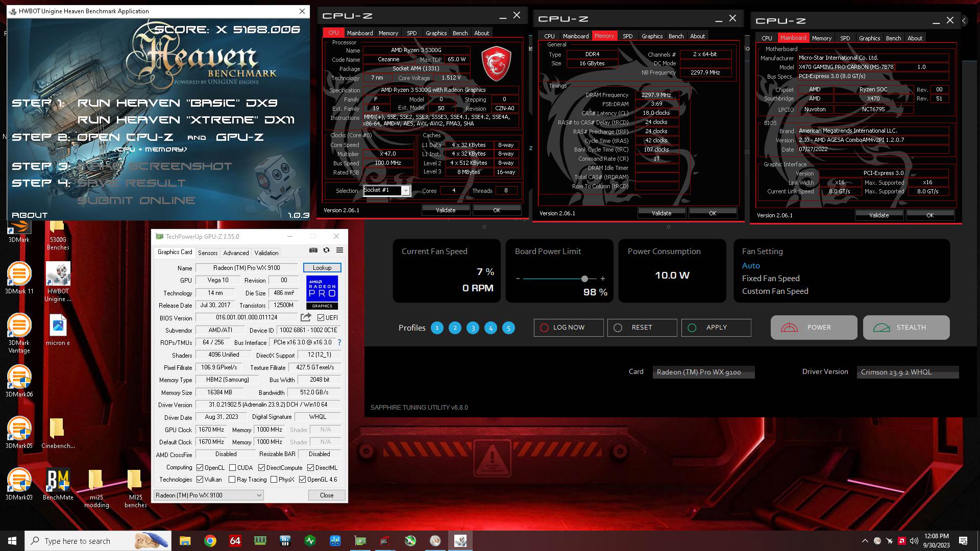Select profile number 3
980x551 pixels.
(473, 328)
